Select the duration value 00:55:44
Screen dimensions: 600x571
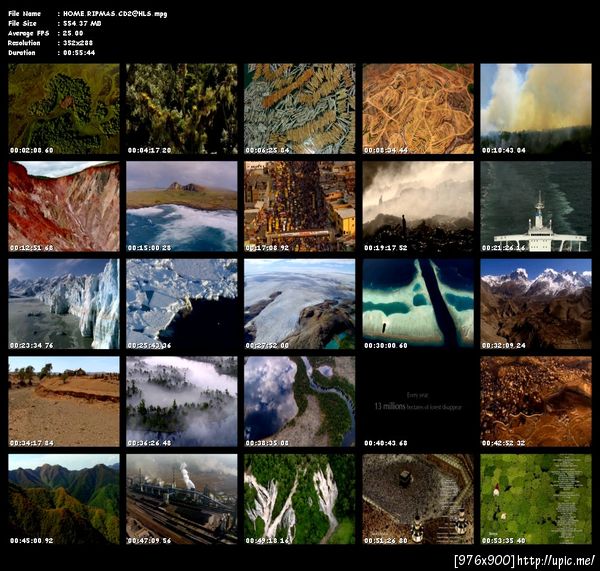79,53
